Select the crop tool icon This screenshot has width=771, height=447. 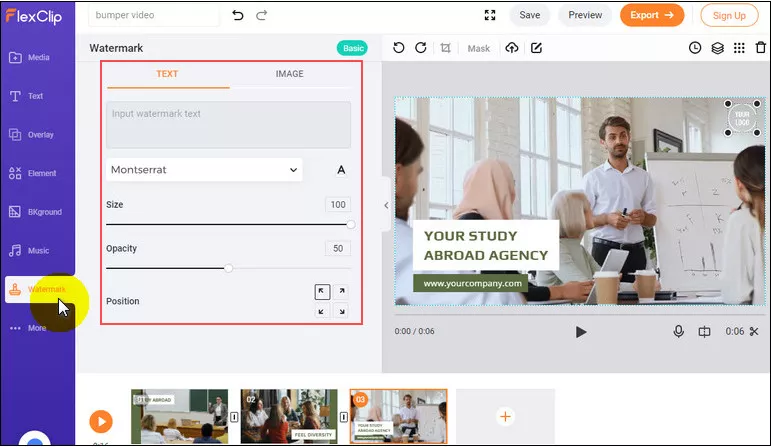(x=445, y=48)
